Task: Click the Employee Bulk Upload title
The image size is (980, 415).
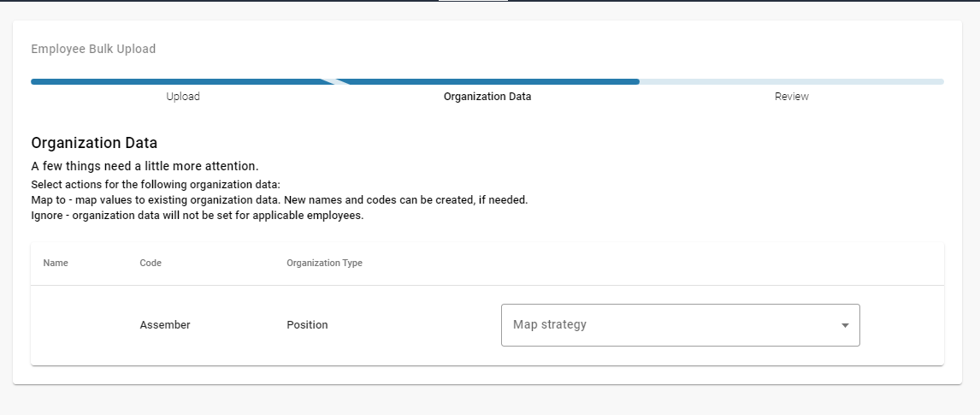Action: (x=93, y=49)
